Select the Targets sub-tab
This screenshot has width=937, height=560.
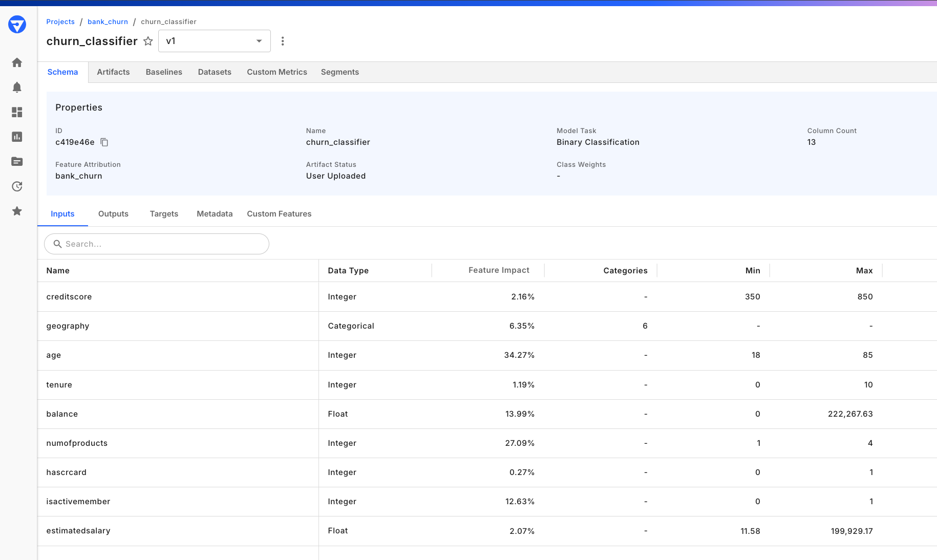pyautogui.click(x=164, y=214)
